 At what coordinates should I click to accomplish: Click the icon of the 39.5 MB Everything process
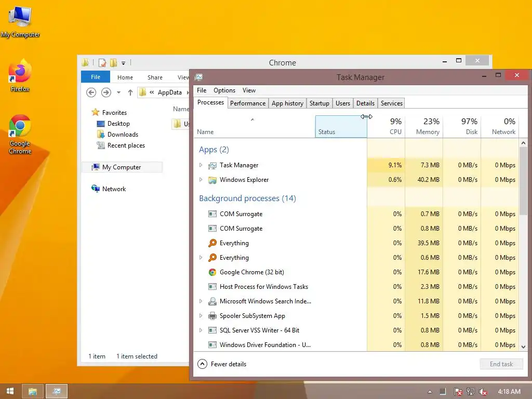click(x=212, y=243)
